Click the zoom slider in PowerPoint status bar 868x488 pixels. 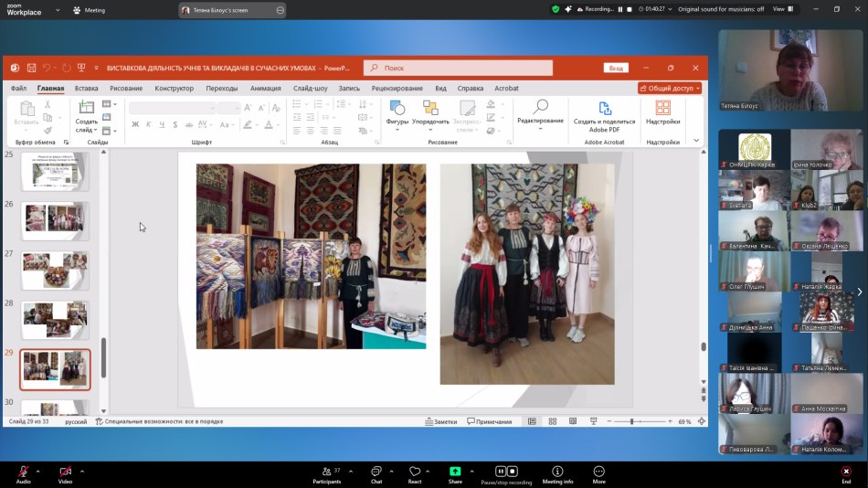(632, 421)
